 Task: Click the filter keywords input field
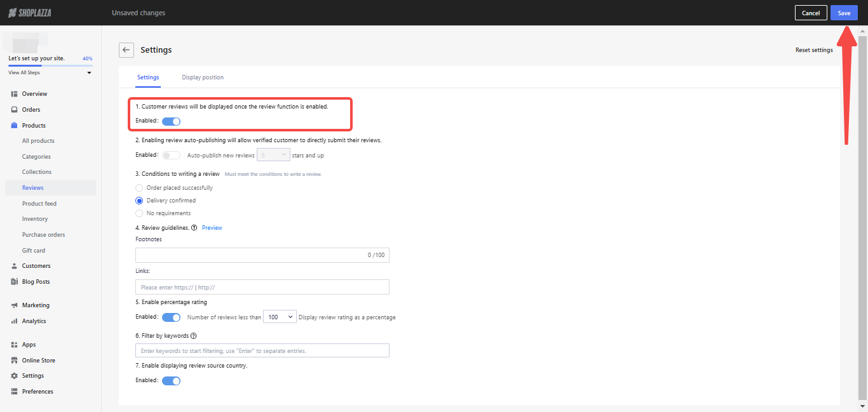coord(262,350)
